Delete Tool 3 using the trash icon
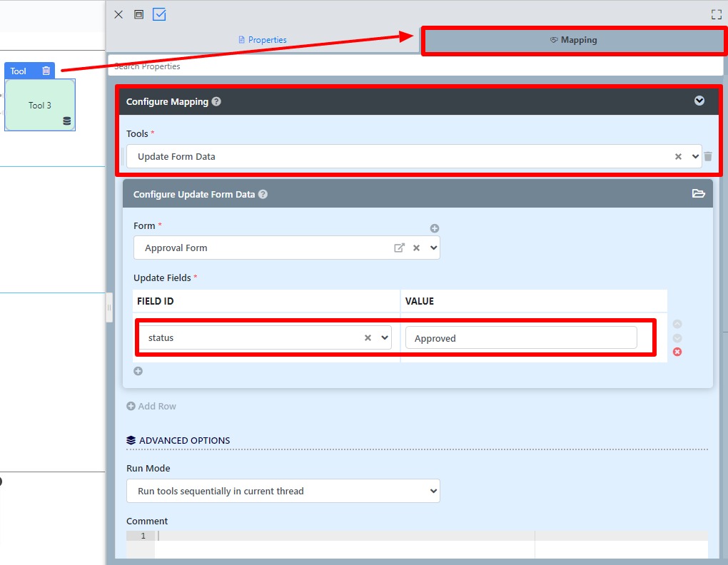 (x=46, y=71)
